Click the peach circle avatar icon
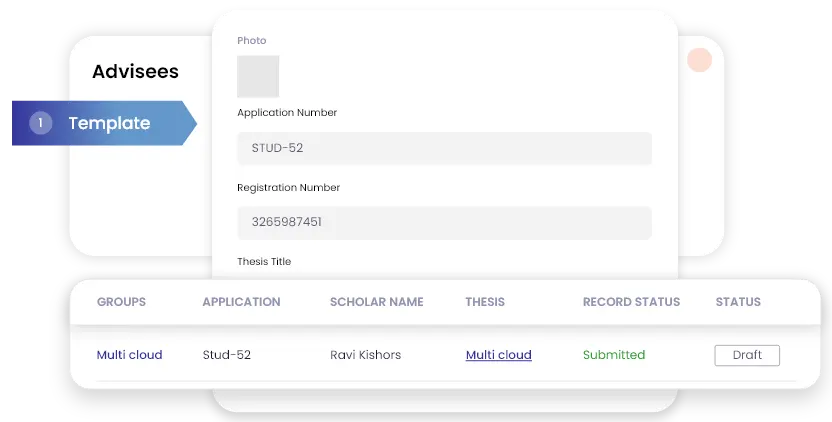The image size is (832, 422). pos(699,60)
